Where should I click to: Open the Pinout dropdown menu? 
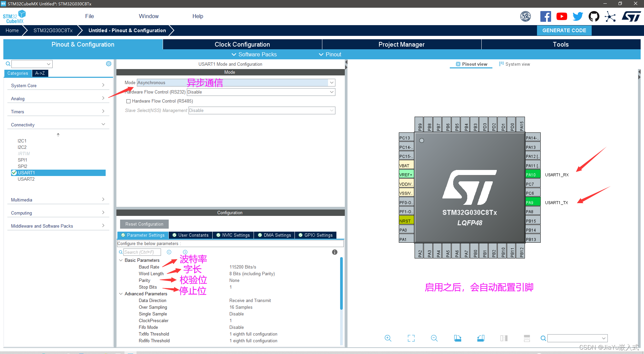pyautogui.click(x=330, y=54)
